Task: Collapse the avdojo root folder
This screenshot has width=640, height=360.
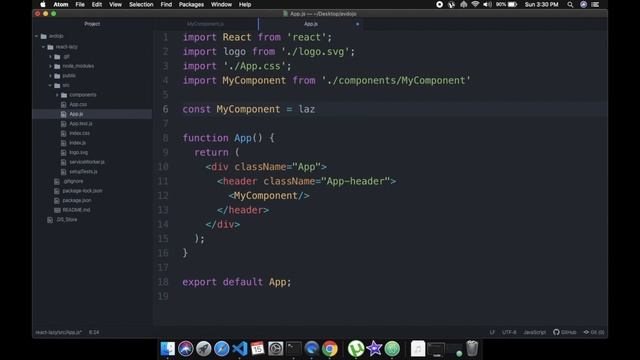Action: pos(36,36)
